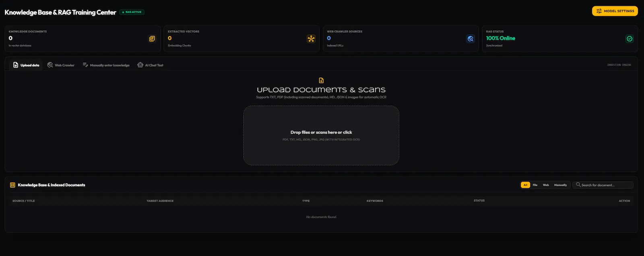The height and width of the screenshot is (256, 644).
Task: Click the "100% Online" status value
Action: tap(501, 38)
